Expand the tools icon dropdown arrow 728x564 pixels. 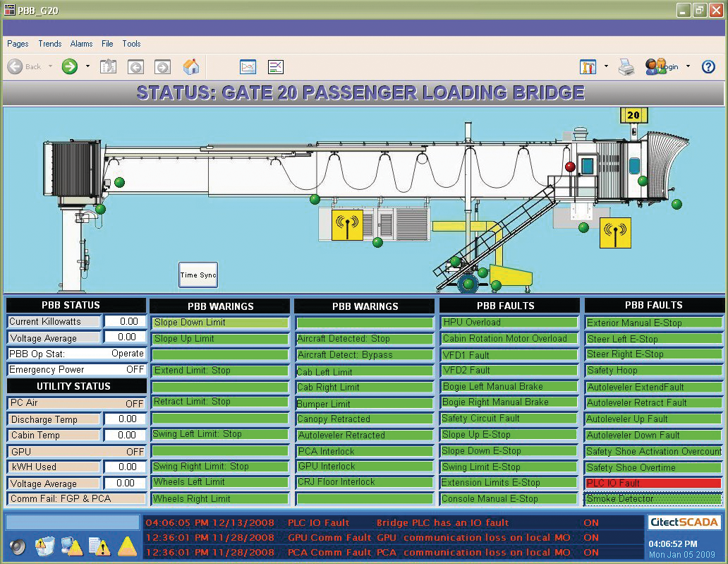pyautogui.click(x=606, y=66)
